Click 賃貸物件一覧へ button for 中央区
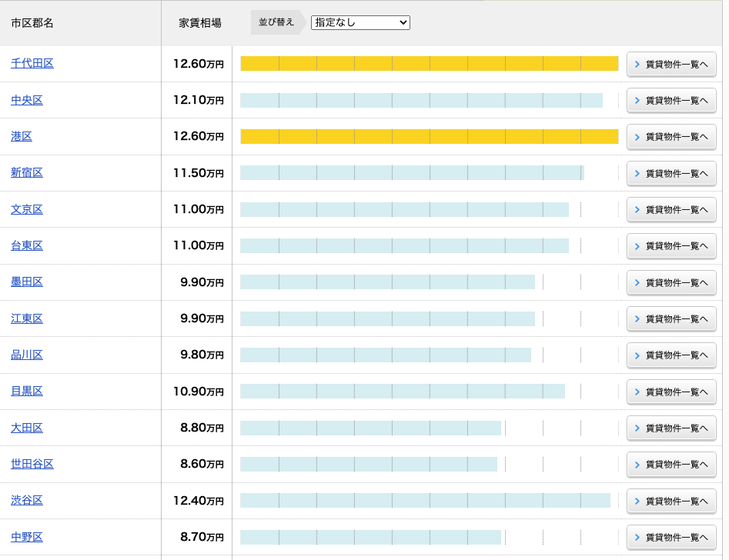The image size is (729, 560). (x=671, y=100)
